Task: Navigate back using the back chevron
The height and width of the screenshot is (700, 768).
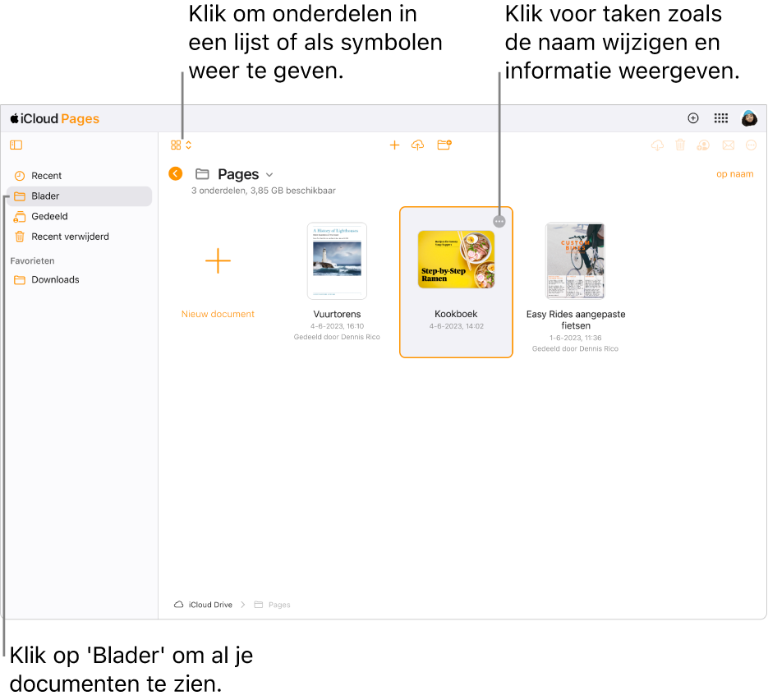Action: point(175,173)
